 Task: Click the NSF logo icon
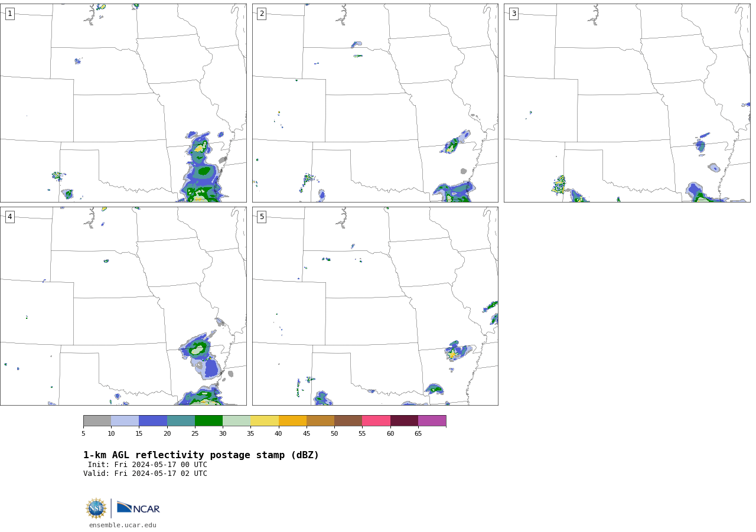coord(96,508)
